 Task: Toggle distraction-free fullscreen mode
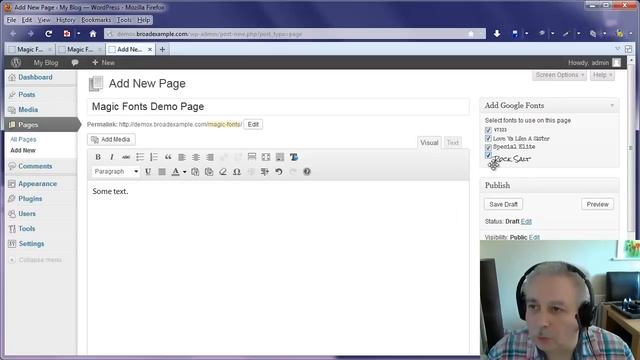[x=266, y=157]
